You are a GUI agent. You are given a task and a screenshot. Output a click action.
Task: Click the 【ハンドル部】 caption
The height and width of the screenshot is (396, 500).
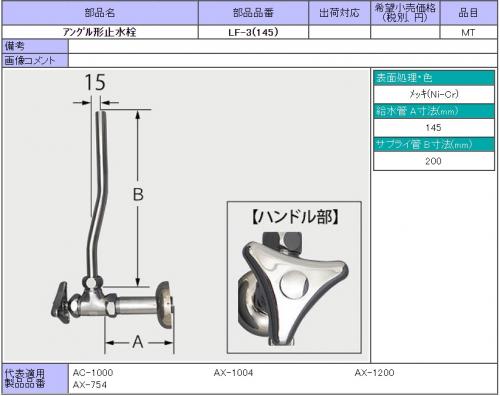[x=295, y=217]
